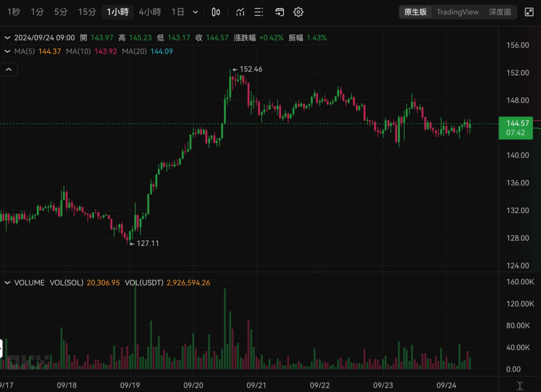The width and height of the screenshot is (541, 392).
Task: Open the candlestick chart type selector
Action: 216,12
